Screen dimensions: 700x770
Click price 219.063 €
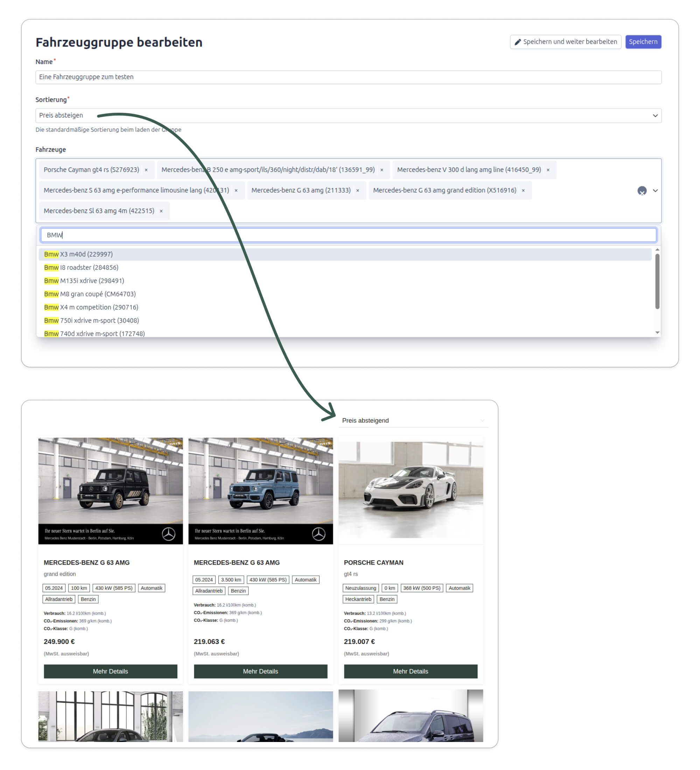point(209,642)
